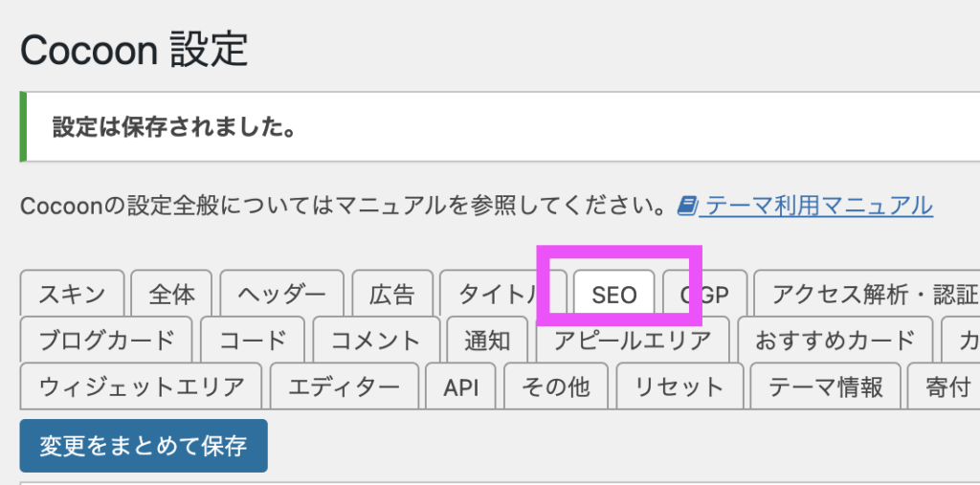Go to the その他 tab
The image size is (980, 485).
click(555, 387)
